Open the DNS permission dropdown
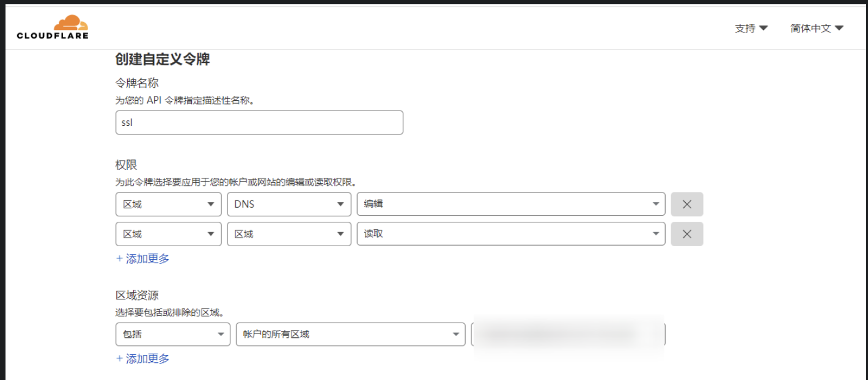This screenshot has height=380, width=868. pyautogui.click(x=289, y=204)
